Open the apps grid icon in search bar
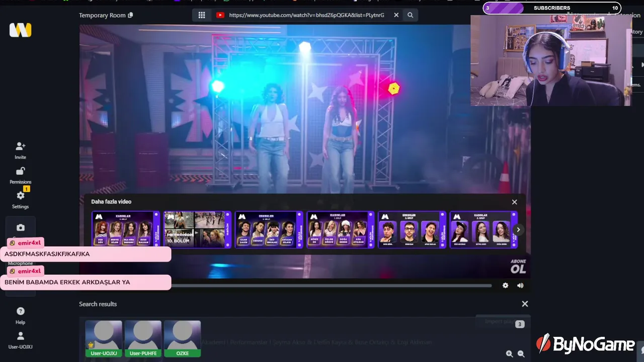This screenshot has height=362, width=644. [x=202, y=15]
